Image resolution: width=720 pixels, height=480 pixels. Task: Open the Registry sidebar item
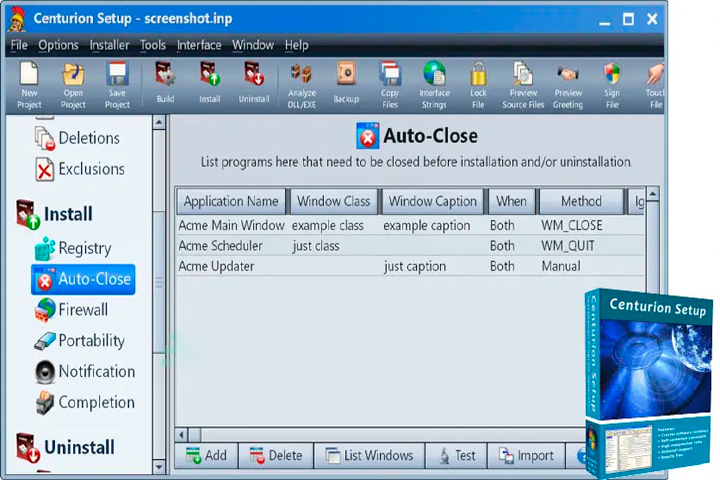coord(73,248)
